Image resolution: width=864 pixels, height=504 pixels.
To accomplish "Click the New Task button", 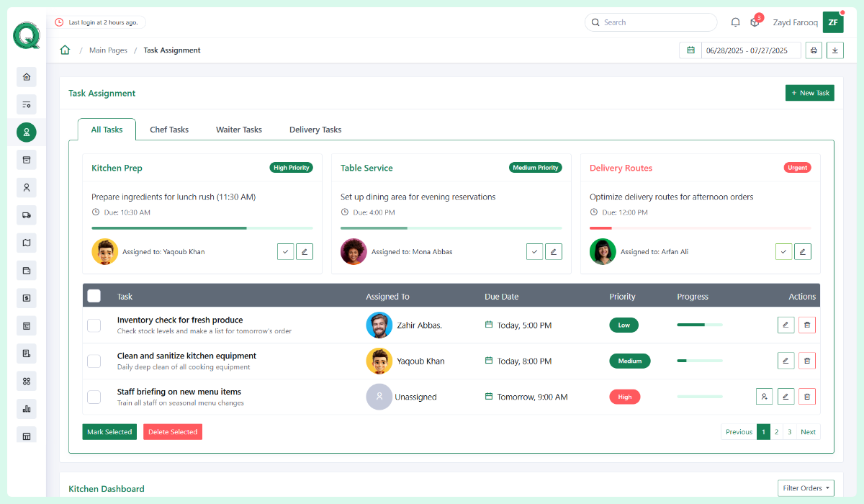I will (809, 93).
